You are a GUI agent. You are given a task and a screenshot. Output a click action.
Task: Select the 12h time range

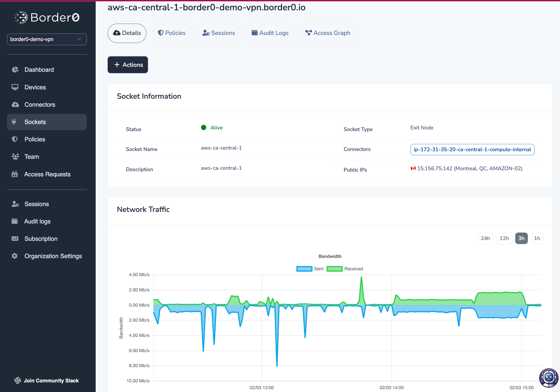coord(504,238)
